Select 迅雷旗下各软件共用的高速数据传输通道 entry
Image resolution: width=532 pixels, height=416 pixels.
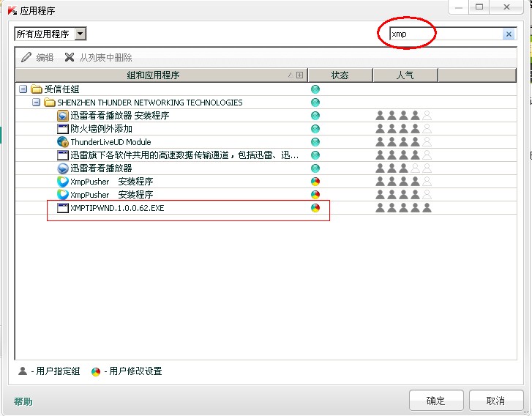pyautogui.click(x=184, y=155)
